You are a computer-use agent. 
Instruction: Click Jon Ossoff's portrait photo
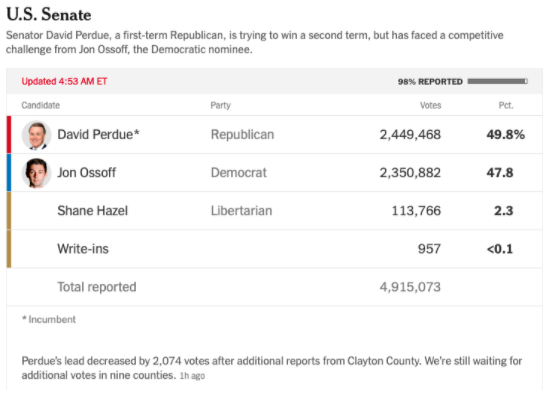36,173
